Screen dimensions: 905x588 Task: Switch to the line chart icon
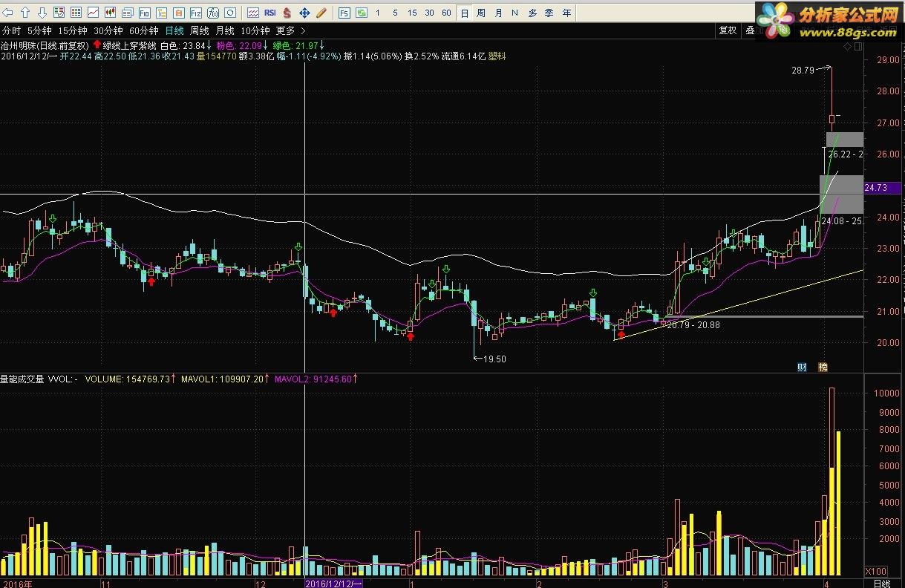point(93,13)
